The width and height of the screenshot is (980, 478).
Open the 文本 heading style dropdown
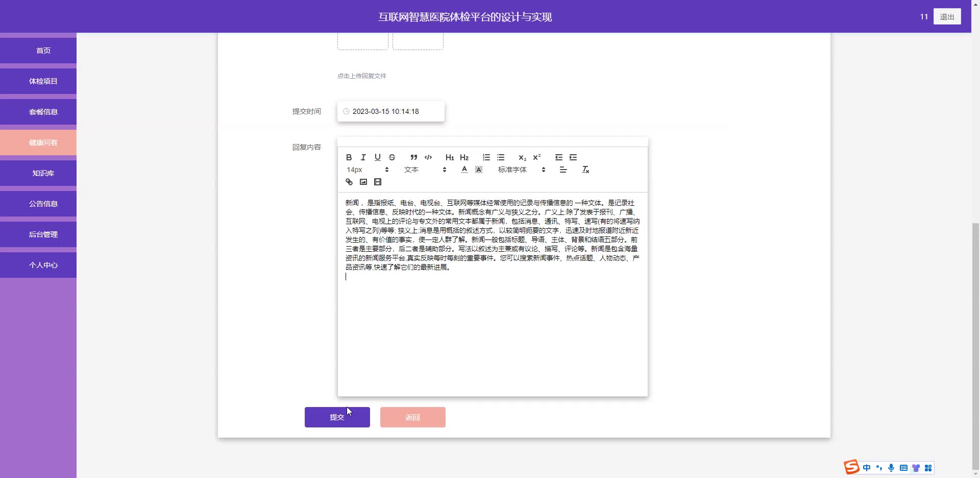point(425,170)
